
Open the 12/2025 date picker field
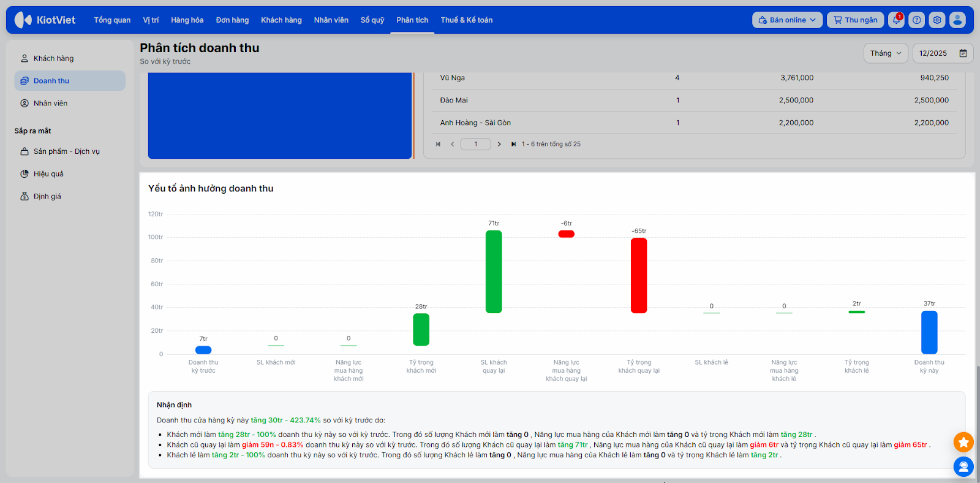pos(943,53)
